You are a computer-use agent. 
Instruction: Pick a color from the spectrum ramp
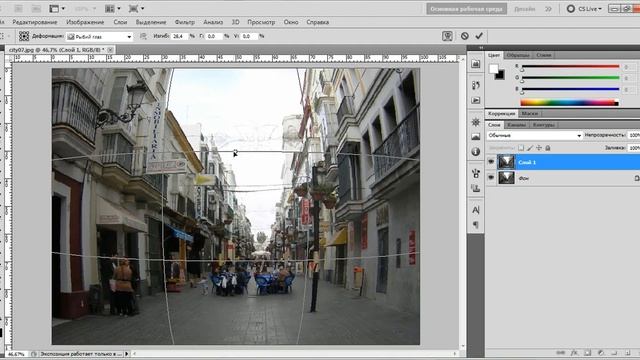pyautogui.click(x=569, y=102)
